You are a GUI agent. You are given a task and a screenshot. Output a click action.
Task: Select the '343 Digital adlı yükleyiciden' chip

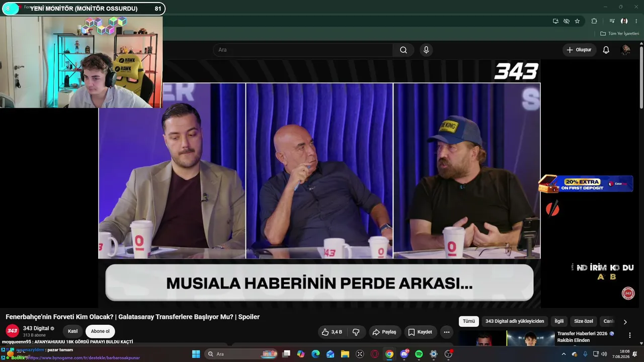(515, 321)
